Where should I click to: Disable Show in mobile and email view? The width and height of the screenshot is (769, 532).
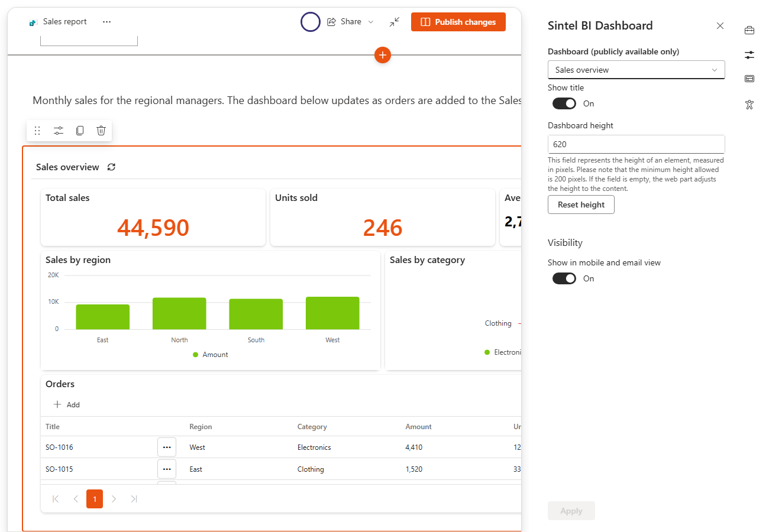click(564, 278)
